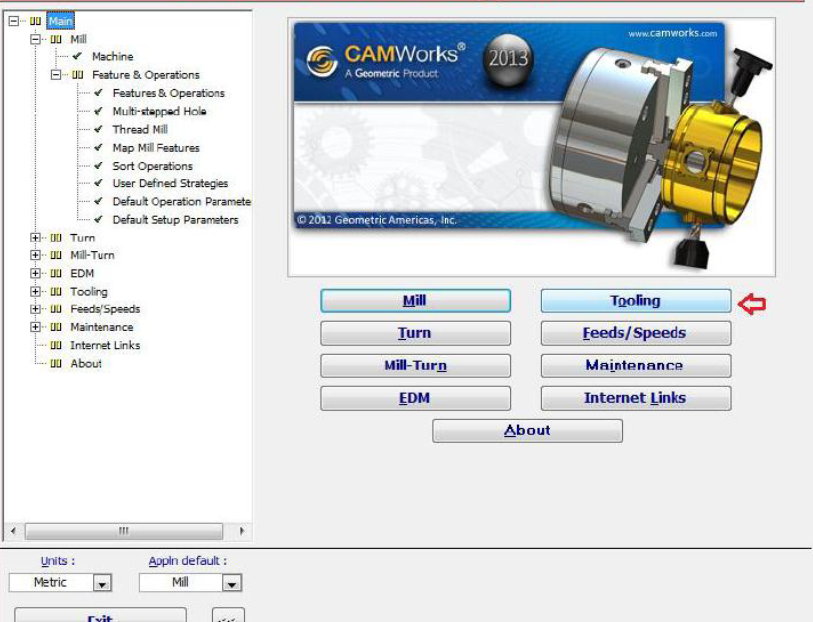Select User Defined Strategies tree item

point(169,184)
